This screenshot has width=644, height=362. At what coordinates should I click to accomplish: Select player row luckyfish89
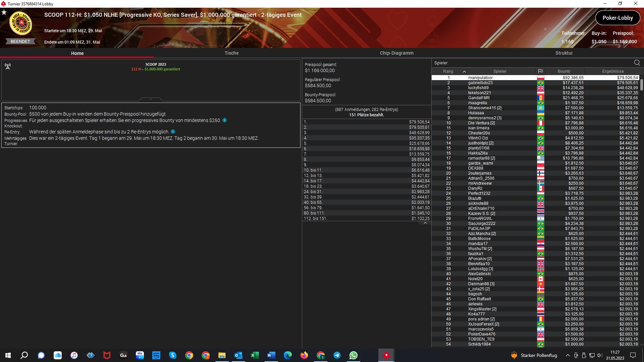tap(535, 88)
